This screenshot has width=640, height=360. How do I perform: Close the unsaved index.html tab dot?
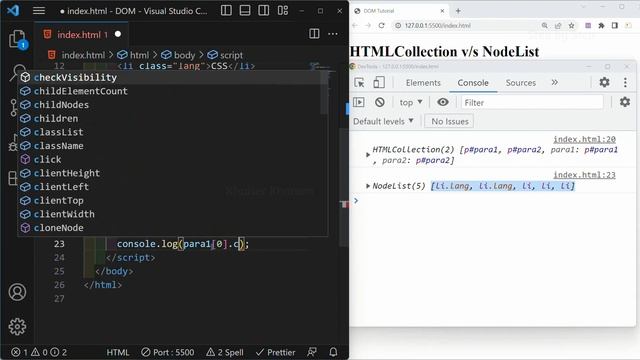click(118, 34)
